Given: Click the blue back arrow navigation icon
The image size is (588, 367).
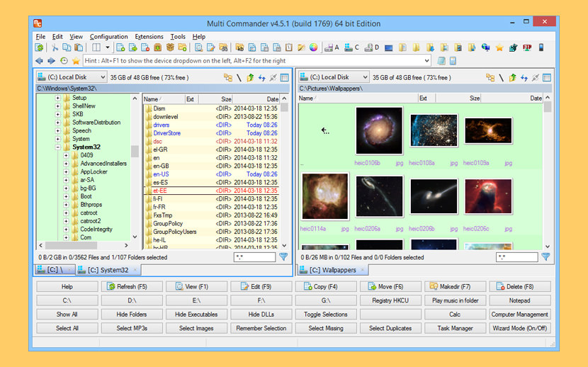Looking at the screenshot, I should click(40, 61).
